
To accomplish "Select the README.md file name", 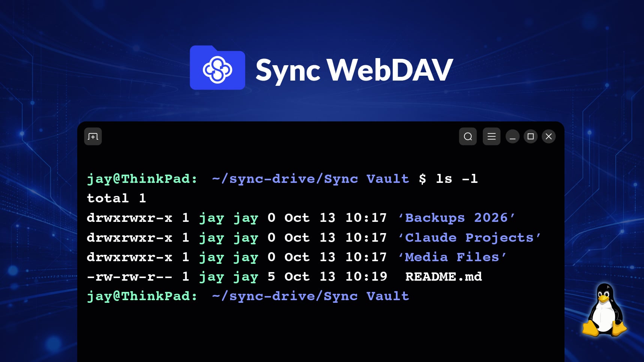I will coord(443,277).
